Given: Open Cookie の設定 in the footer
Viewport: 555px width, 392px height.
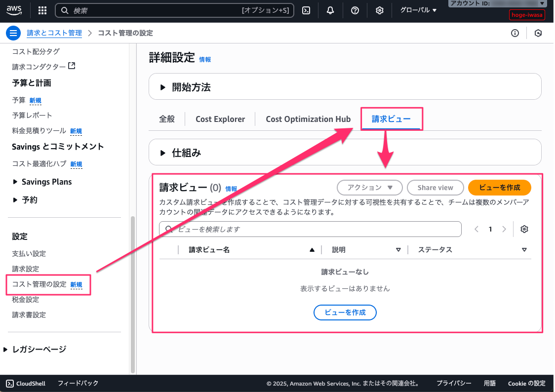Looking at the screenshot, I should pyautogui.click(x=527, y=384).
